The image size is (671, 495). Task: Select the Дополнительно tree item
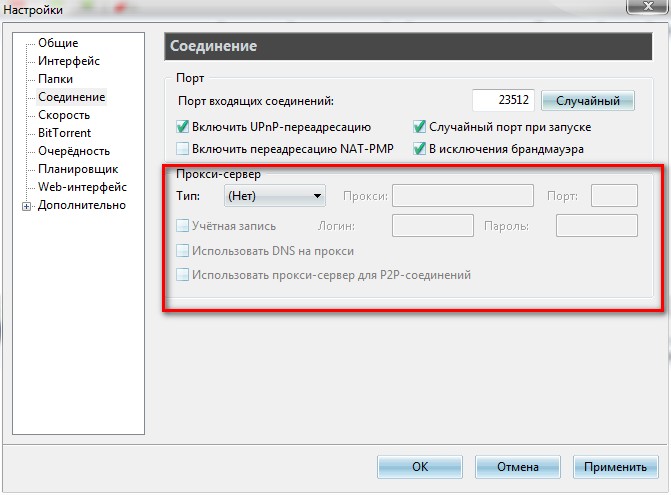pyautogui.click(x=82, y=205)
